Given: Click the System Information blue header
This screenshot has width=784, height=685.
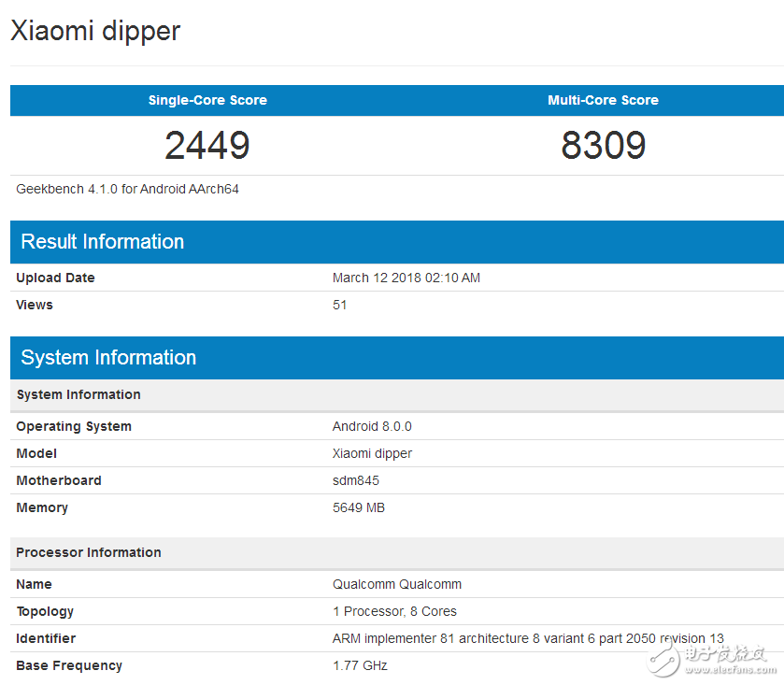Looking at the screenshot, I should click(108, 358).
